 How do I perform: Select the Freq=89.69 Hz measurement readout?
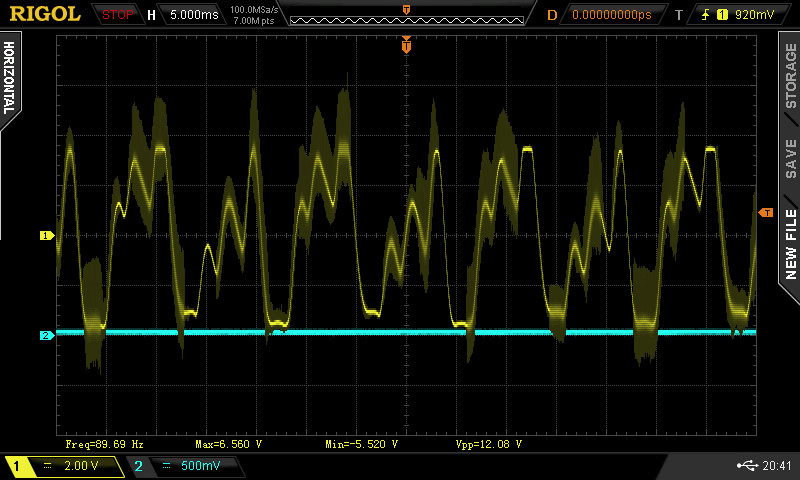click(x=105, y=443)
